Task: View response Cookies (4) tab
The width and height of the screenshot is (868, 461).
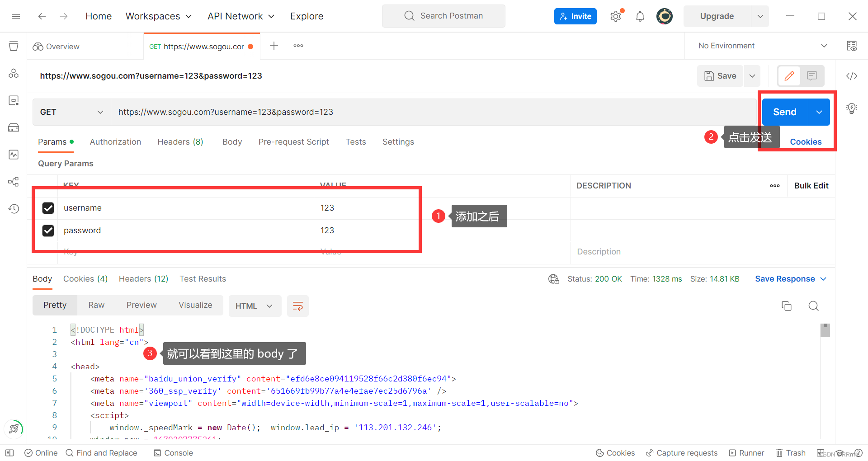Action: point(85,279)
